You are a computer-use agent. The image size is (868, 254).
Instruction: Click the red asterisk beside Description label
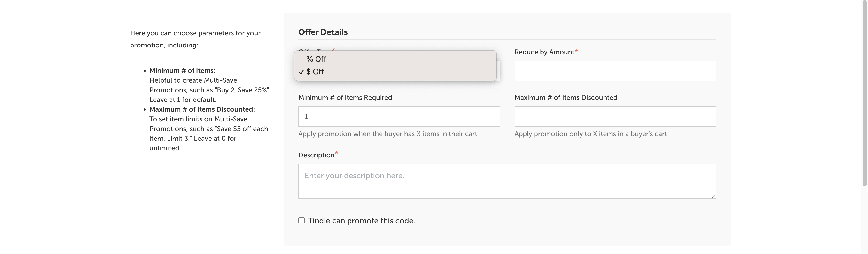click(x=336, y=153)
